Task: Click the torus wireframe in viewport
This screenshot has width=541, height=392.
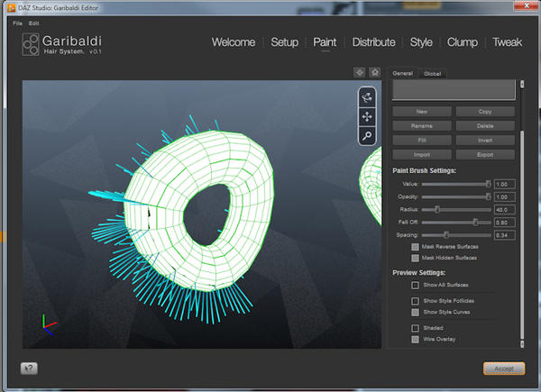Action: (199, 210)
